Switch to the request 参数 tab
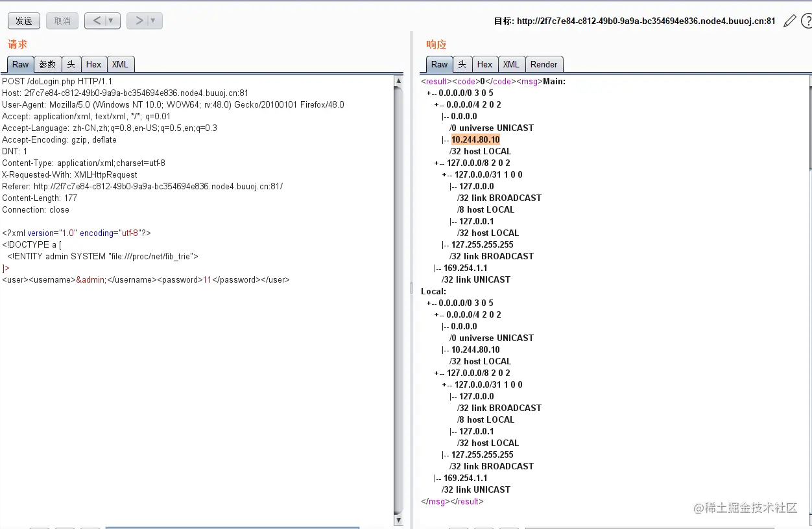The width and height of the screenshot is (812, 529). [x=47, y=64]
